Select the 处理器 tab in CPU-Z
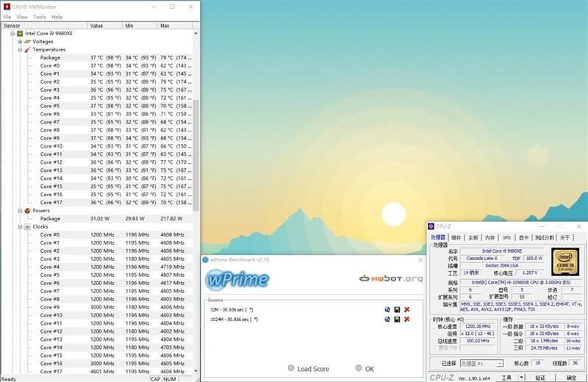The height and width of the screenshot is (382, 588). 438,237
